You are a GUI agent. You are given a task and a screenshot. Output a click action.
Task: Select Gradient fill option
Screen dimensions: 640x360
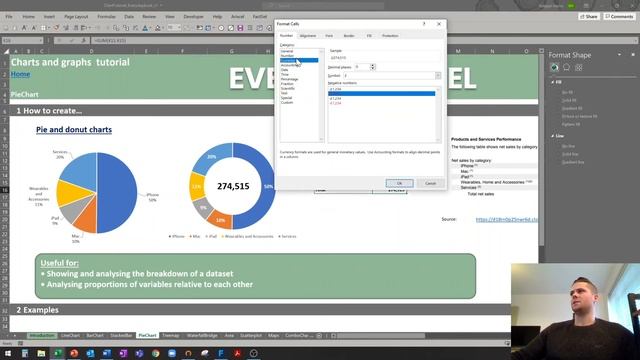pyautogui.click(x=571, y=109)
